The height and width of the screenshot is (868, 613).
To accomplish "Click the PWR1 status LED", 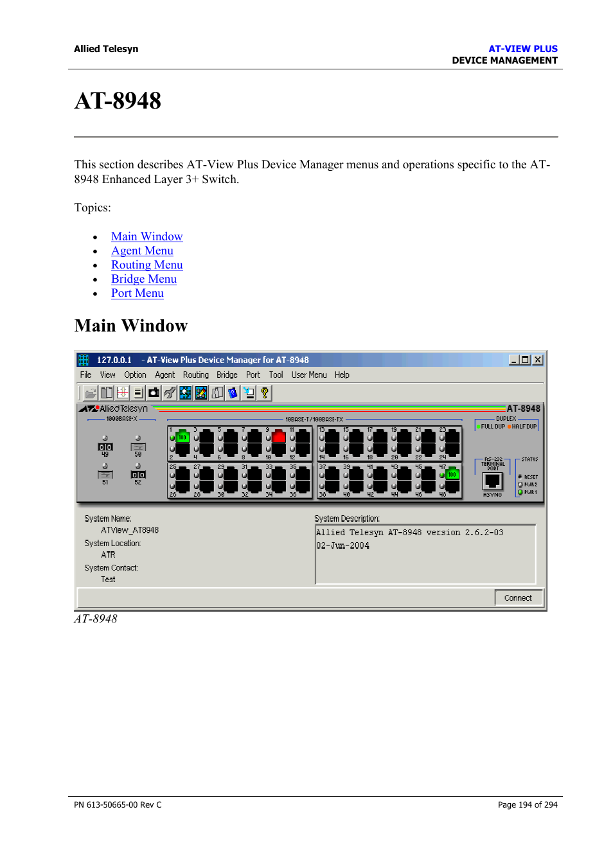I will click(520, 492).
